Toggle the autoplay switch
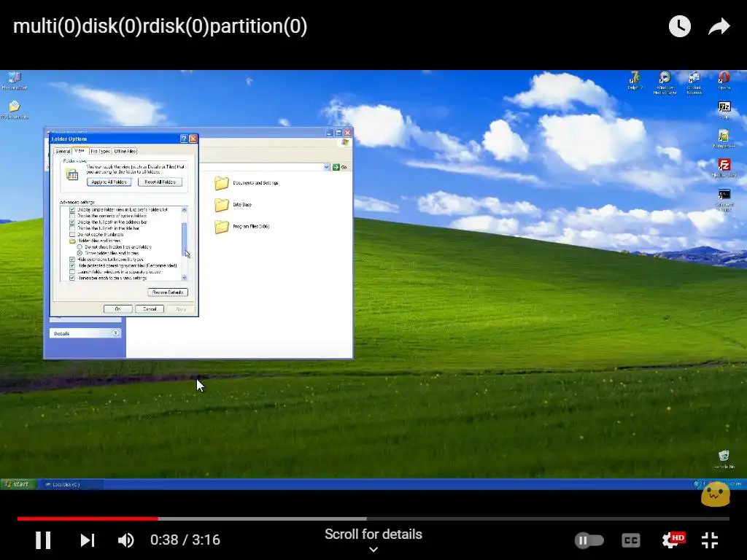Image resolution: width=747 pixels, height=560 pixels. pos(589,540)
